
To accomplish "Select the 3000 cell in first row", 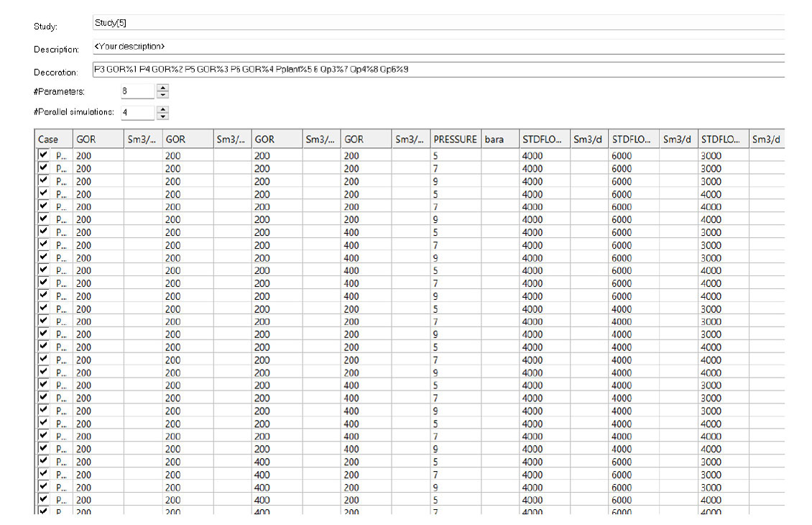I will pyautogui.click(x=722, y=156).
